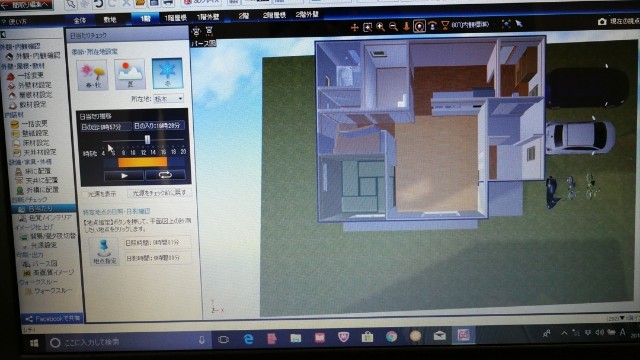Open 色覚/インテリア in sidebar

click(x=44, y=218)
